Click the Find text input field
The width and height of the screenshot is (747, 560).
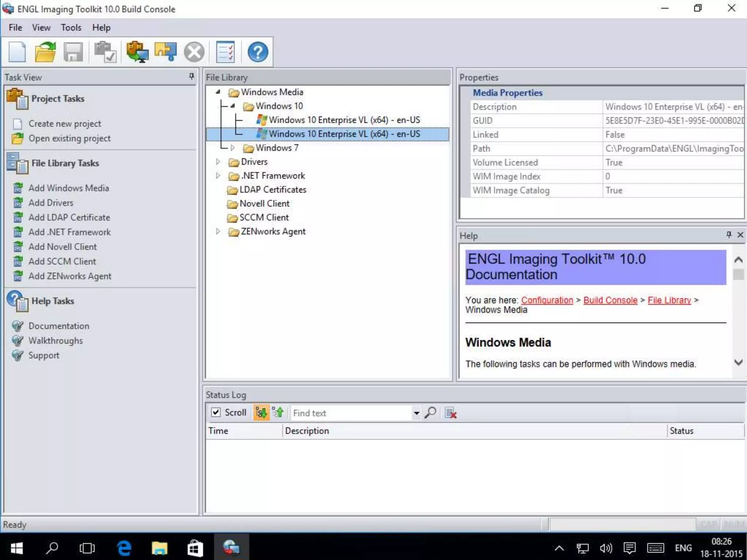[x=352, y=413]
